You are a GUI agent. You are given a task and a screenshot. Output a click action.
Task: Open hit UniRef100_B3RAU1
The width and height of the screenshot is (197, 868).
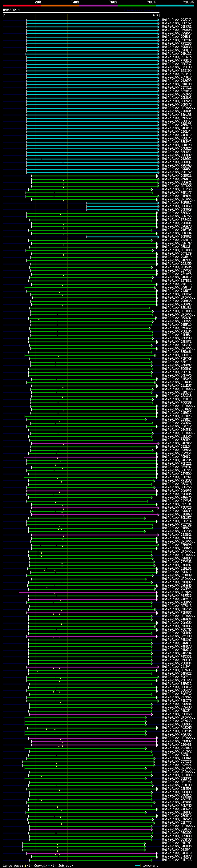[177, 352]
